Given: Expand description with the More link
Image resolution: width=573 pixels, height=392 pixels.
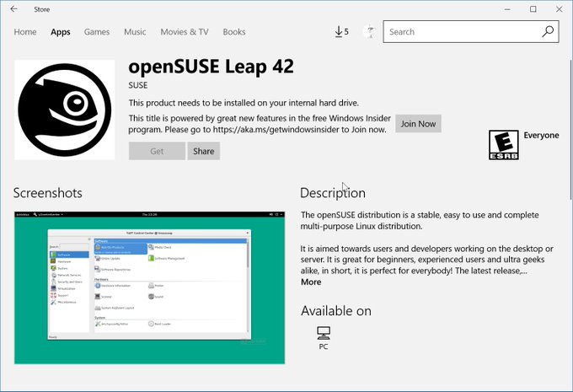Looking at the screenshot, I should coord(311,282).
